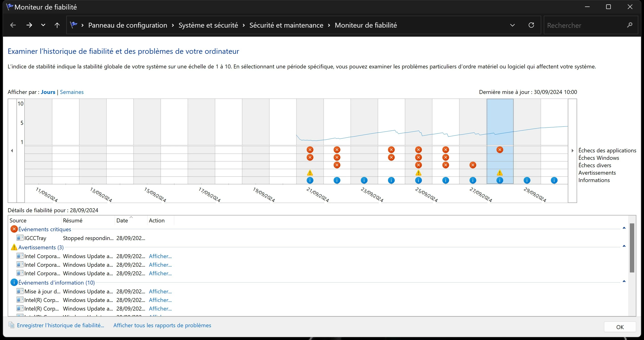The image size is (644, 340).
Task: Switch chart view to Semaines
Action: (72, 92)
